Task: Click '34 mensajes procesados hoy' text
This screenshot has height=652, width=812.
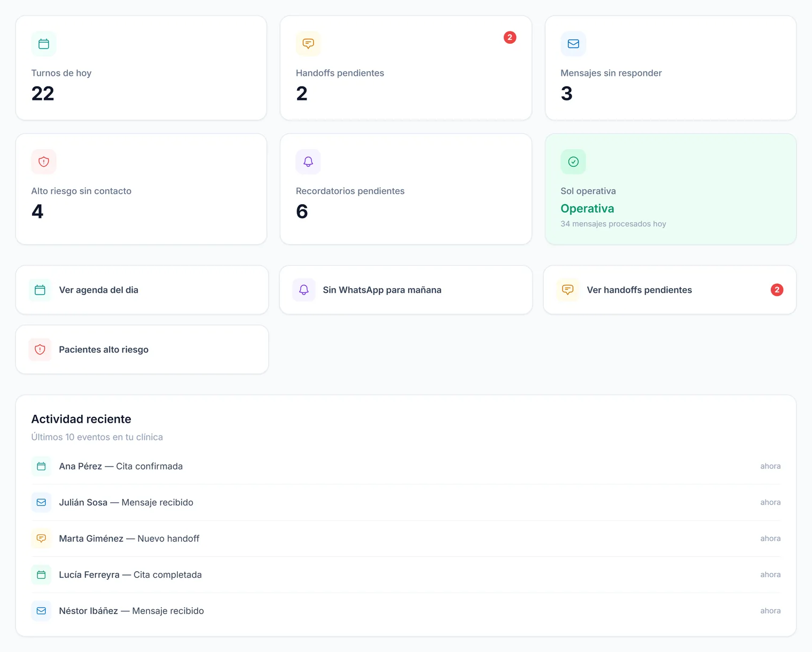Action: coord(613,224)
